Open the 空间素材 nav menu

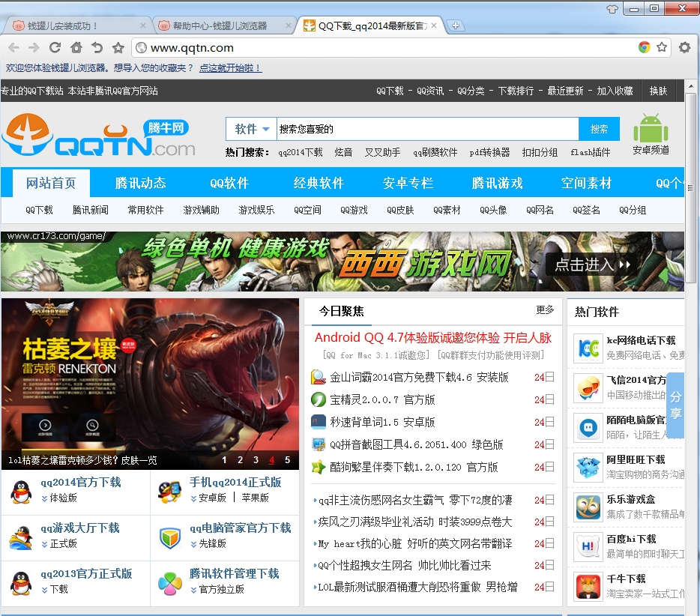point(586,183)
